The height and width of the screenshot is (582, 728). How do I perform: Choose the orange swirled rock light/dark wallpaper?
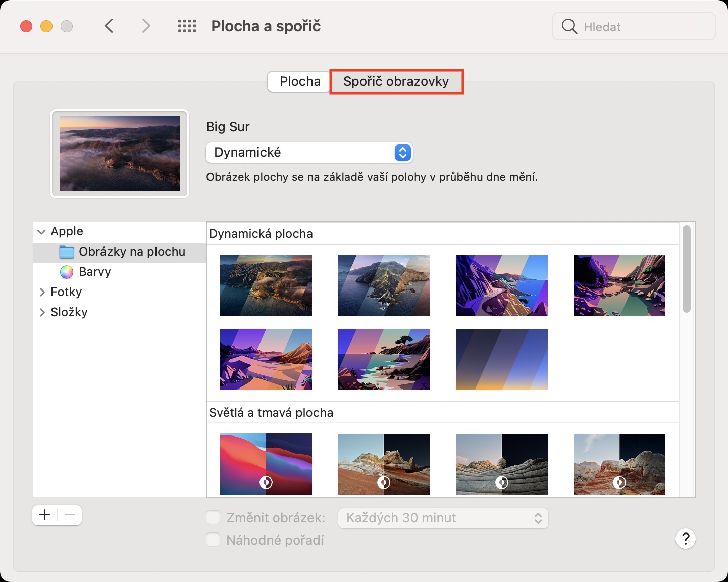(619, 464)
